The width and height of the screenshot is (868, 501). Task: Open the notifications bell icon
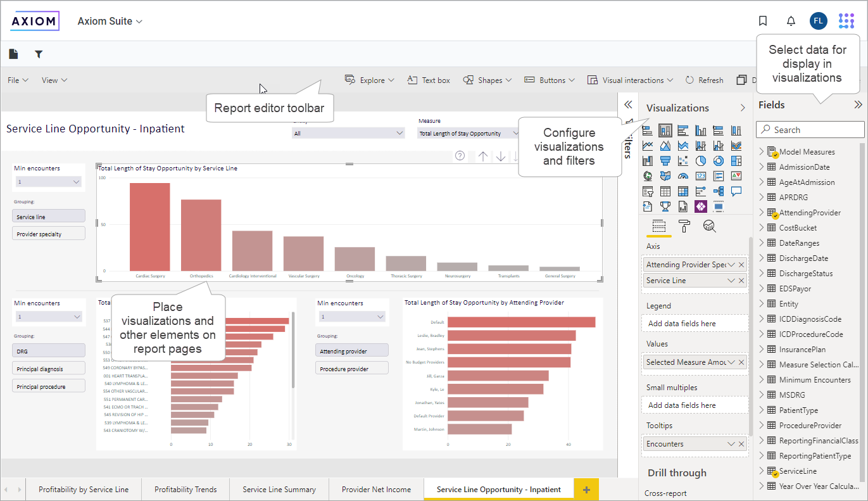[x=791, y=21]
